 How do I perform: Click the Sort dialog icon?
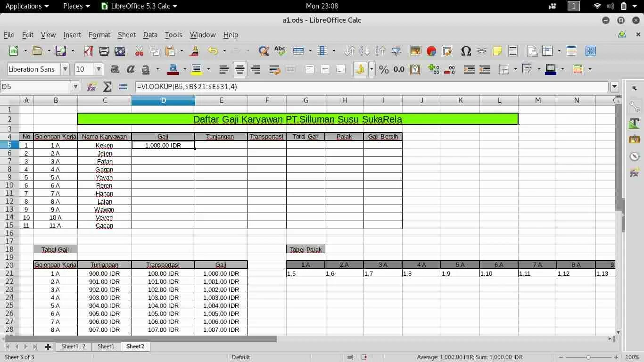[350, 51]
